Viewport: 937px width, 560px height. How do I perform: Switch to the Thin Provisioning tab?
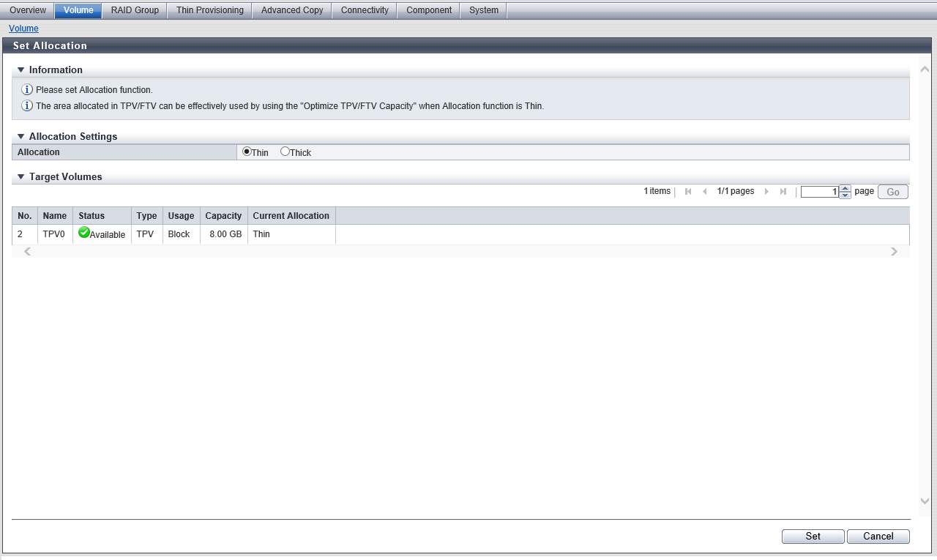[x=209, y=10]
